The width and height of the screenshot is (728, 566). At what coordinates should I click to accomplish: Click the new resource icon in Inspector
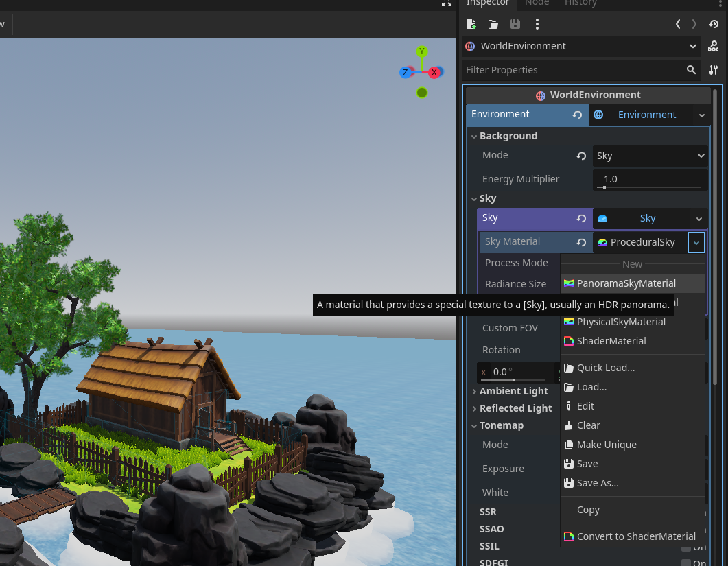471,24
